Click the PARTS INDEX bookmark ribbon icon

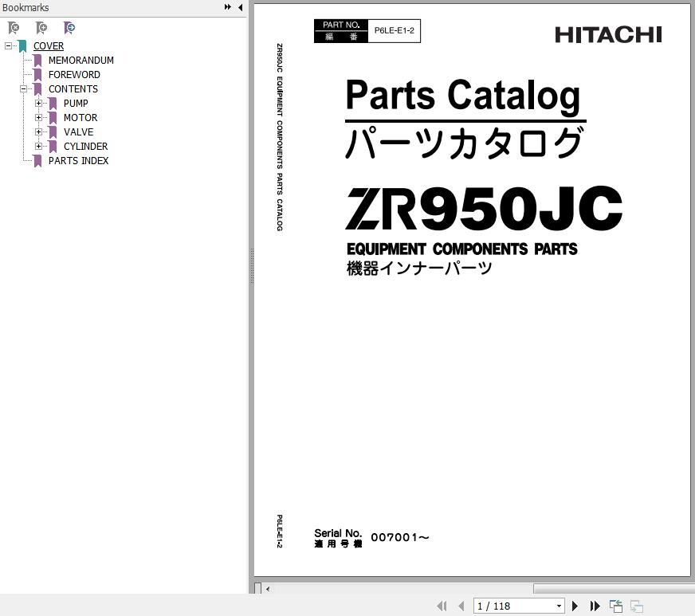pos(37,160)
